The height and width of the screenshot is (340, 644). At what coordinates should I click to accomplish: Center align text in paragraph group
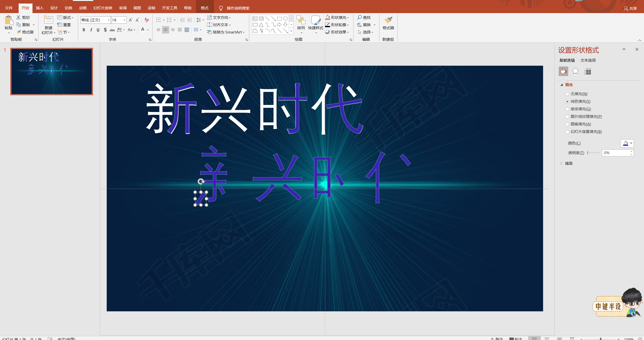click(x=165, y=30)
